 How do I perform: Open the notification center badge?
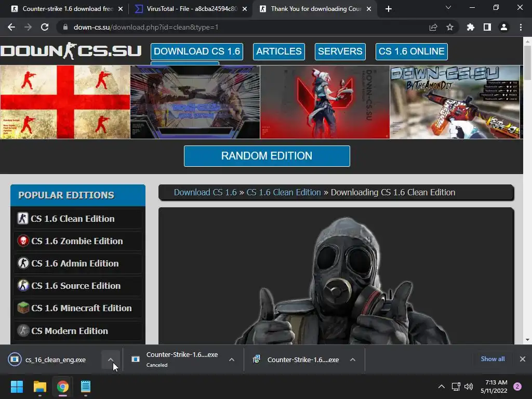(517, 387)
